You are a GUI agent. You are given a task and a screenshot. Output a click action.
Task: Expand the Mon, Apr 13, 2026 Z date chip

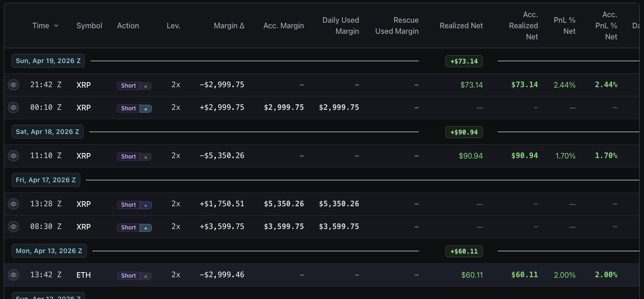(49, 251)
